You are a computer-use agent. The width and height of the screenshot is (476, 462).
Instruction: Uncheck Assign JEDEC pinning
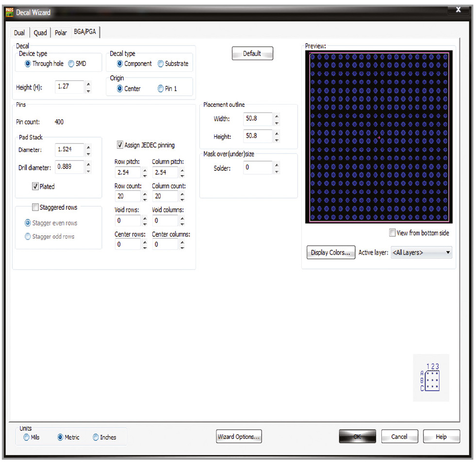click(120, 145)
